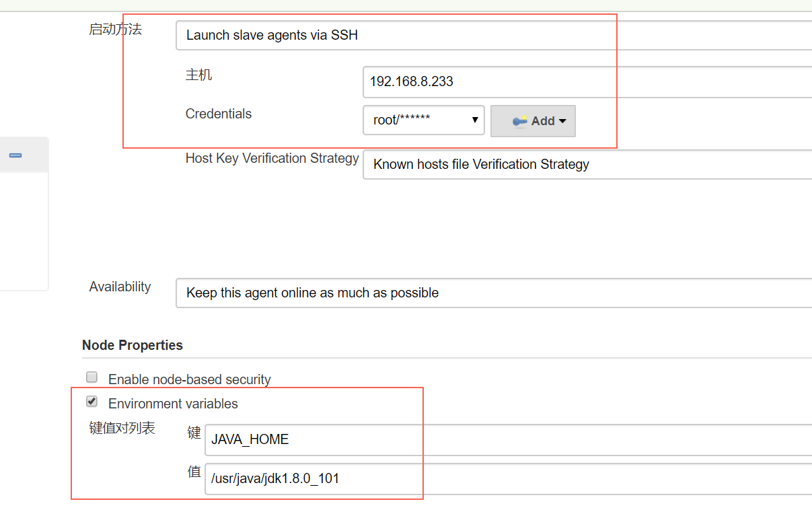812x514 pixels.
Task: Click the blue minus collapse icon
Action: [15, 155]
